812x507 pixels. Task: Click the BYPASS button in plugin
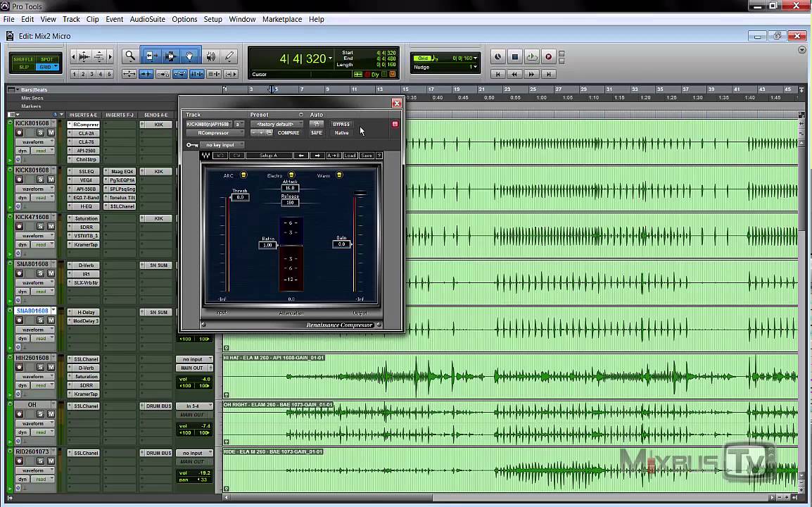coord(341,125)
